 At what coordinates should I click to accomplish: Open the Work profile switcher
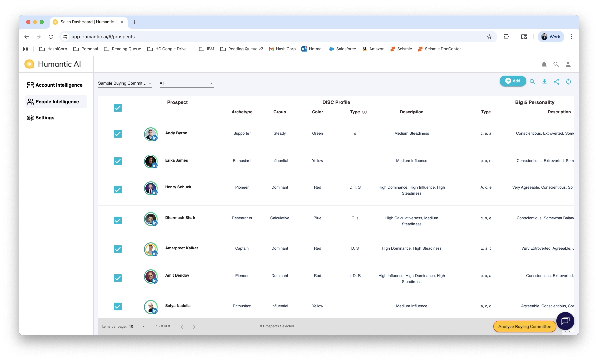551,37
